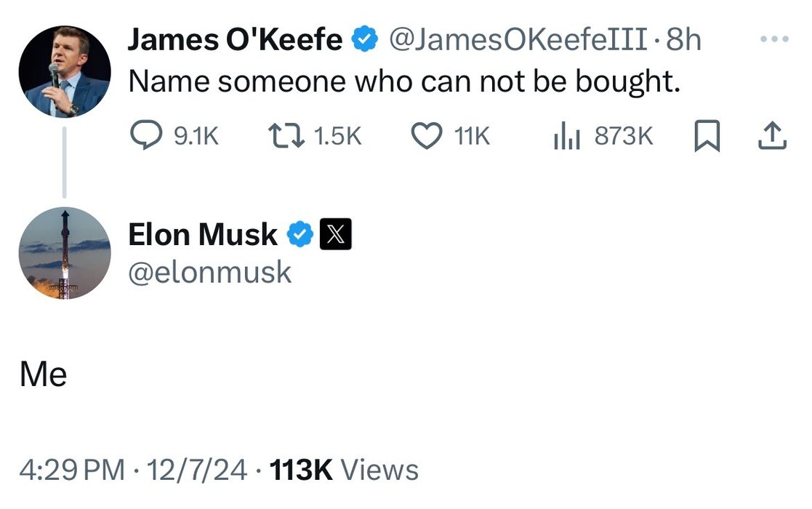The width and height of the screenshot is (812, 509).
Task: Open James O'Keefe's profile picture
Action: [64, 71]
